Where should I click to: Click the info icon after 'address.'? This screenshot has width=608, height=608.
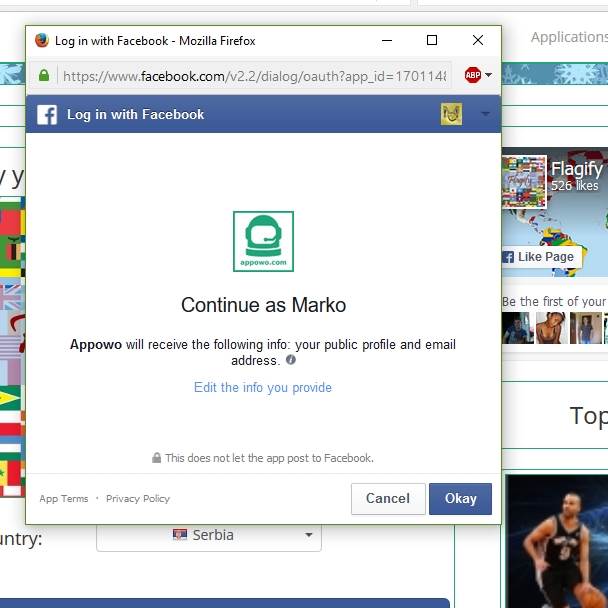click(x=291, y=360)
